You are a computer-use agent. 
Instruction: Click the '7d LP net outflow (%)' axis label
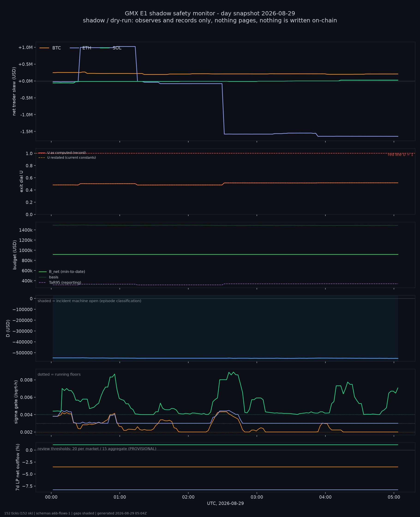click(17, 467)
